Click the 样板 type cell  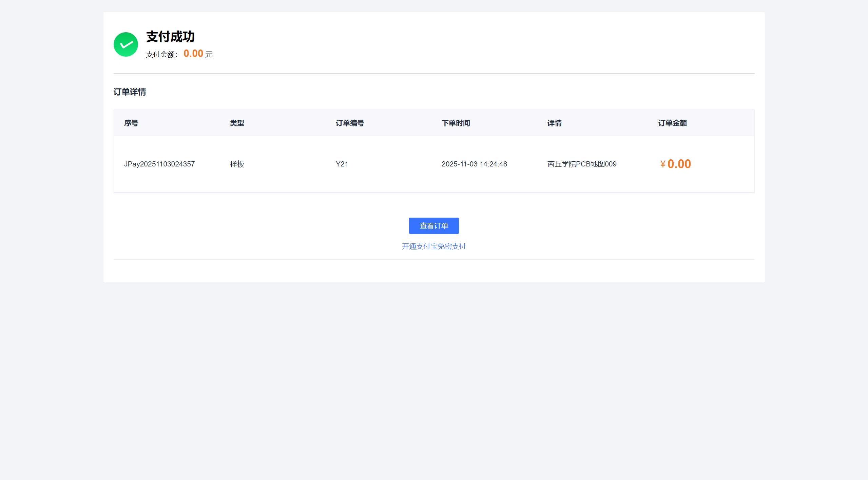(x=237, y=164)
